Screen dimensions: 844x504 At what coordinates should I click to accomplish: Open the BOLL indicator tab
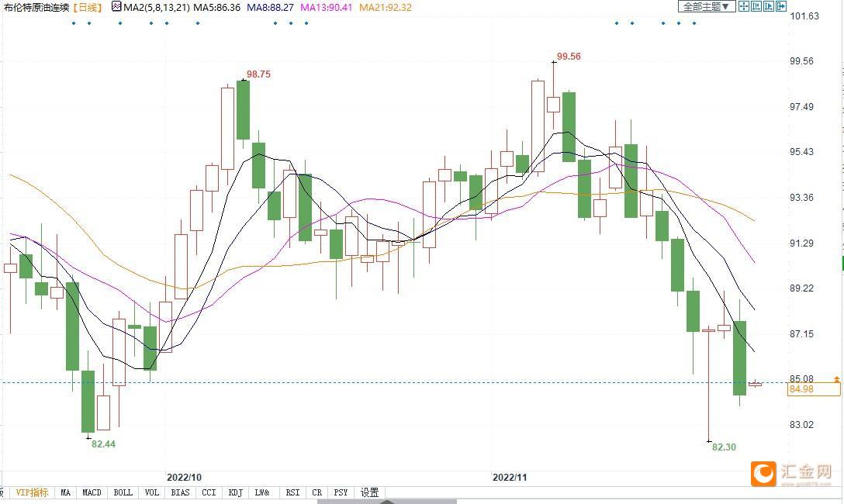pyautogui.click(x=123, y=492)
